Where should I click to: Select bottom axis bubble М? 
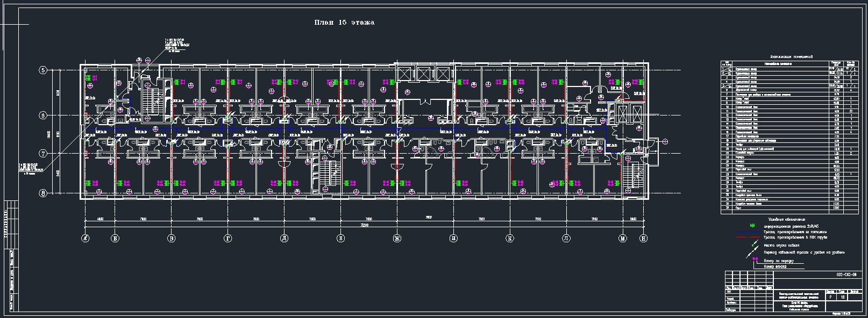point(623,237)
